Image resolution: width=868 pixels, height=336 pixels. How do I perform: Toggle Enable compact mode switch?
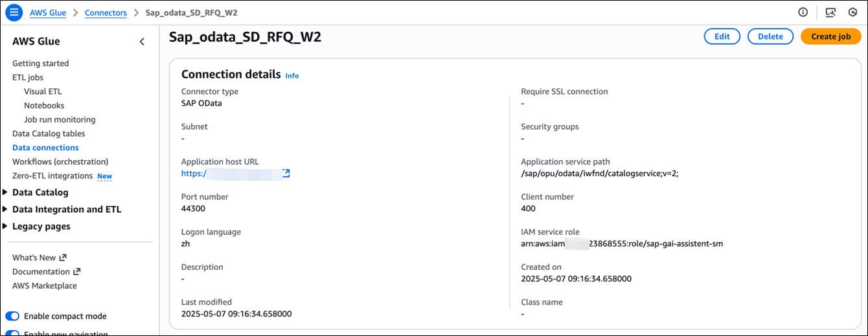pyautogui.click(x=13, y=316)
